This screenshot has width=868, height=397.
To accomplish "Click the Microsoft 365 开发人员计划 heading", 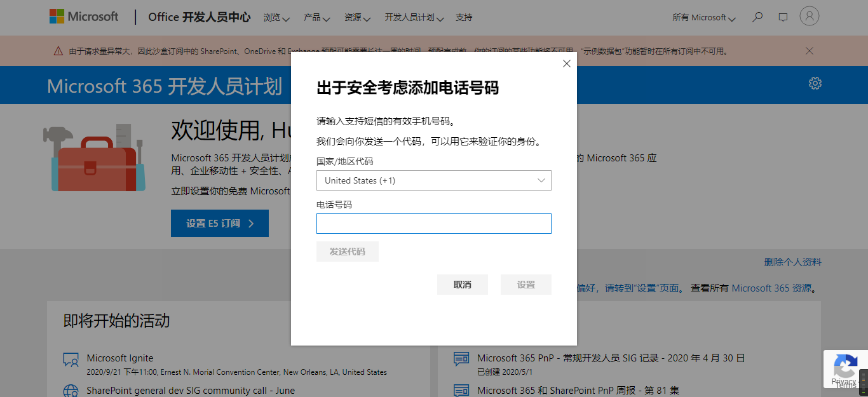I will pos(165,86).
